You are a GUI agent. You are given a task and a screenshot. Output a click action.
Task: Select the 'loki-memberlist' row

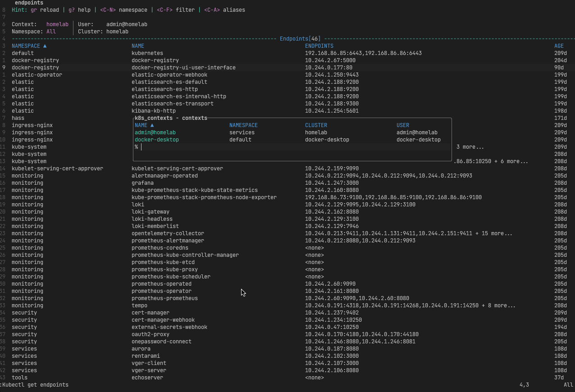coord(287,226)
